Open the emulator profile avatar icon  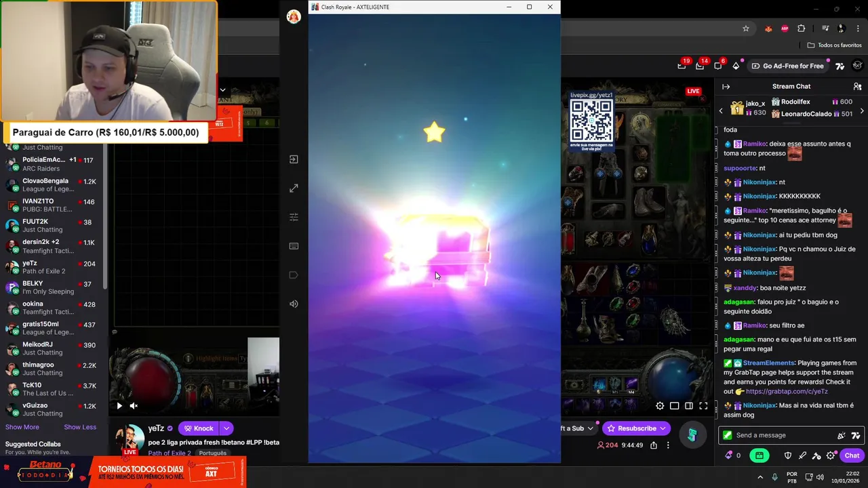pyautogui.click(x=294, y=17)
